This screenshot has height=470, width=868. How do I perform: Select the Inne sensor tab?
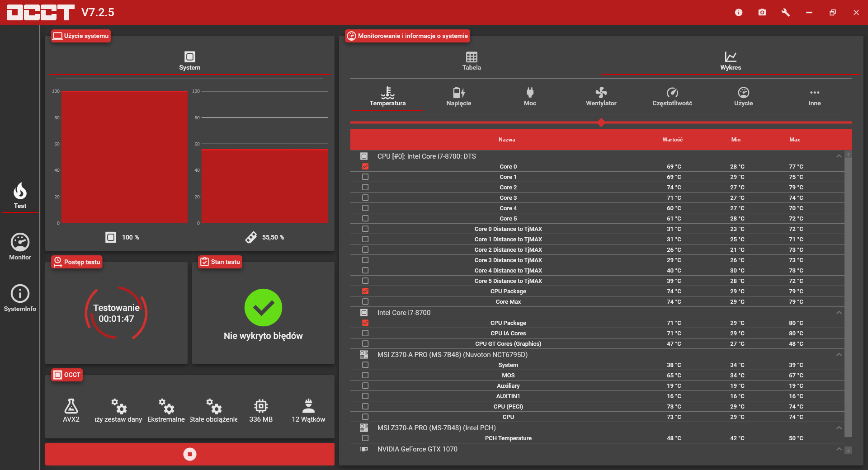pos(815,97)
